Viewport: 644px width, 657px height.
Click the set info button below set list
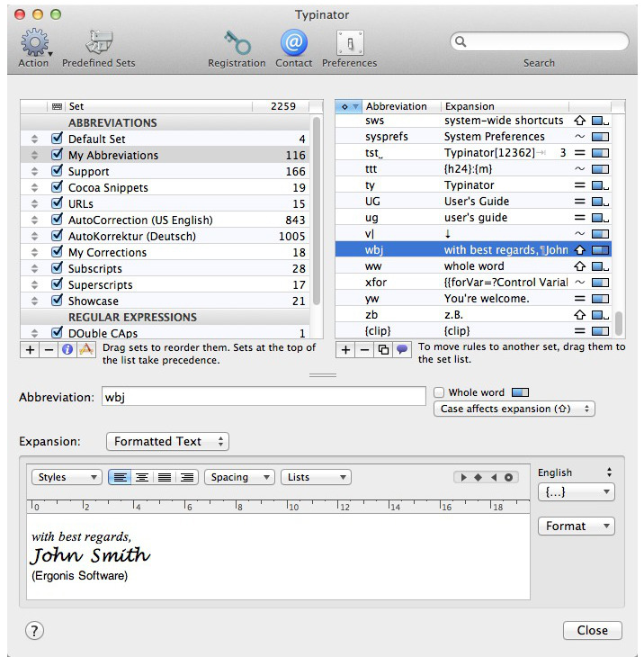(67, 350)
